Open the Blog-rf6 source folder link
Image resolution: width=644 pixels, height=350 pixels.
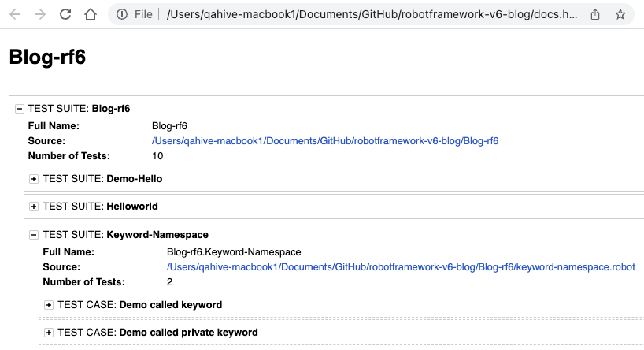click(x=325, y=140)
